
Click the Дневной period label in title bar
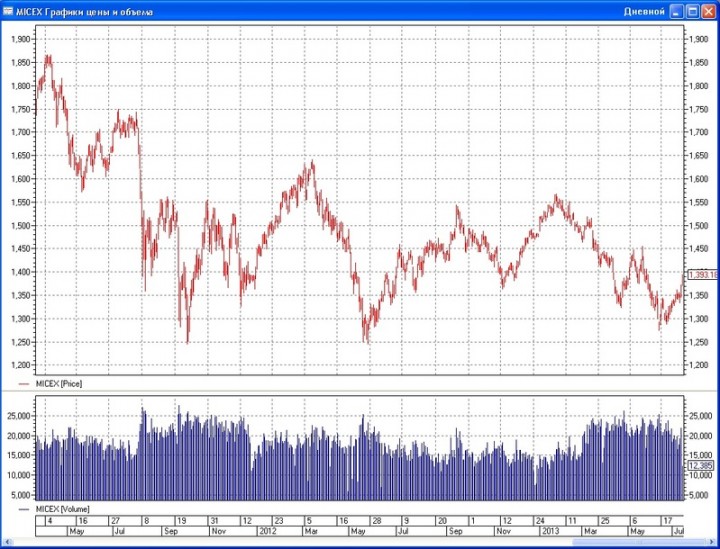click(644, 11)
